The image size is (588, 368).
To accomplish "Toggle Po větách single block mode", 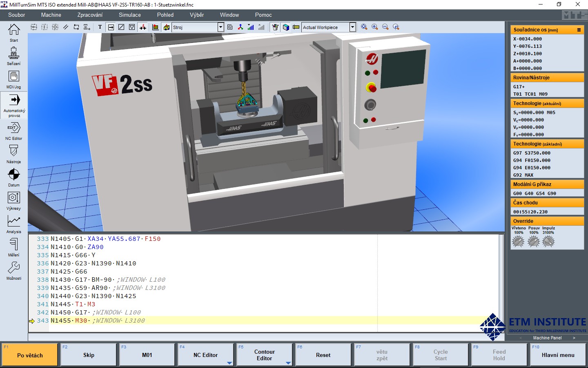I will coord(30,355).
